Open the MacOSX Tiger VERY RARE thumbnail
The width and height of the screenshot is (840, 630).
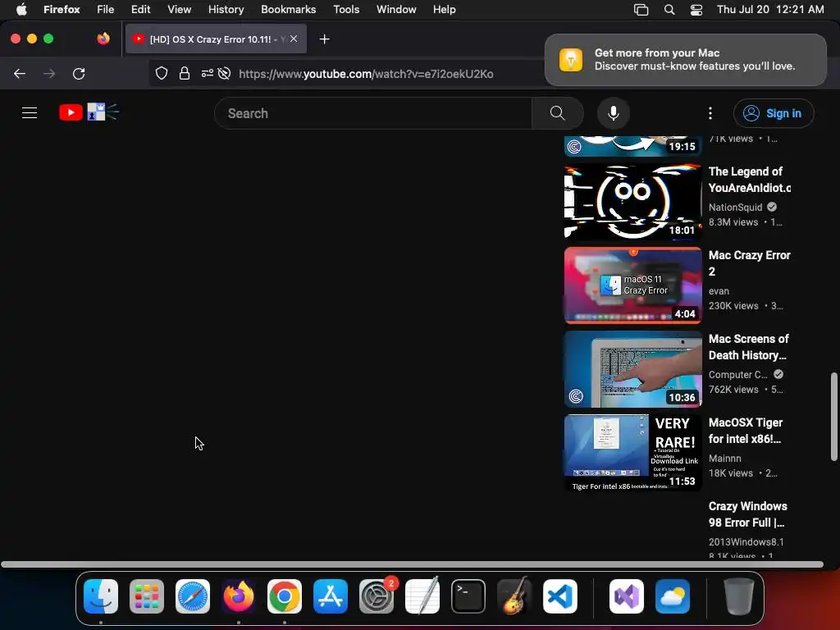632,453
